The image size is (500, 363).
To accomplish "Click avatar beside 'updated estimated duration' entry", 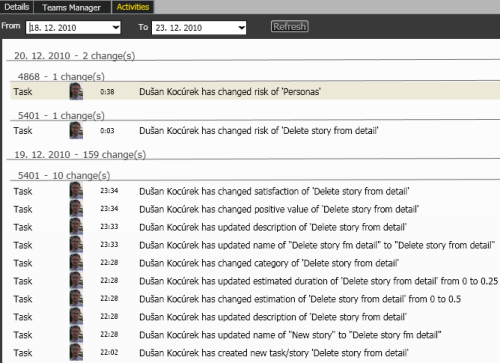I will [76, 281].
